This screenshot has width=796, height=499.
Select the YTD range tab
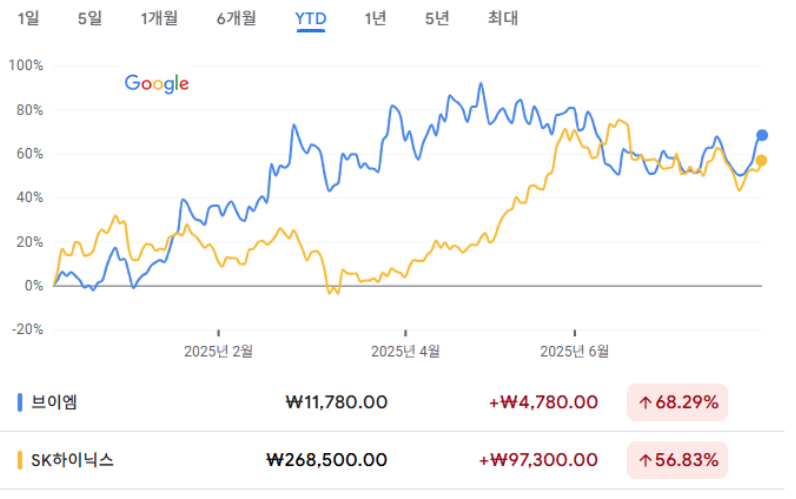tap(311, 18)
